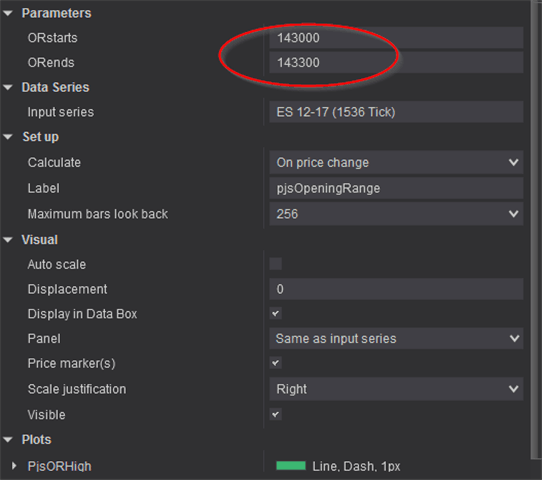Expand the PjsORHigh plot item
Viewport: 542px width, 480px height.
point(14,466)
